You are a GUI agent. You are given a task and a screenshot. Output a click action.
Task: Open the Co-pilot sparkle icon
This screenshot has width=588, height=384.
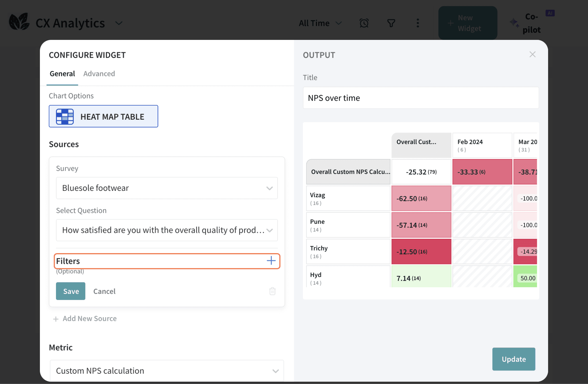514,23
